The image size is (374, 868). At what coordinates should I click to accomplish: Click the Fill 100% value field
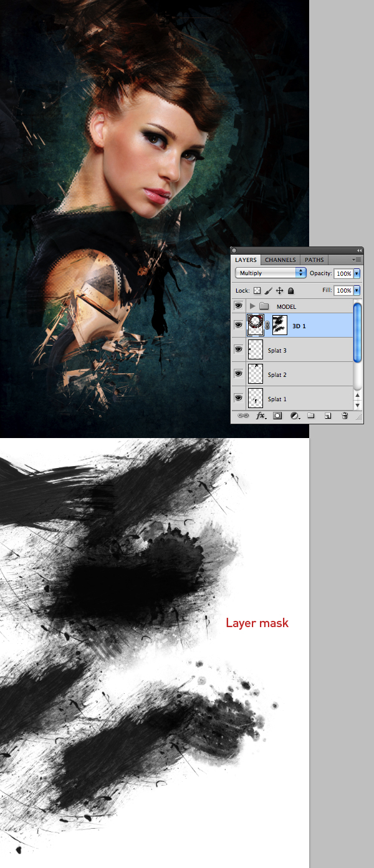(343, 291)
